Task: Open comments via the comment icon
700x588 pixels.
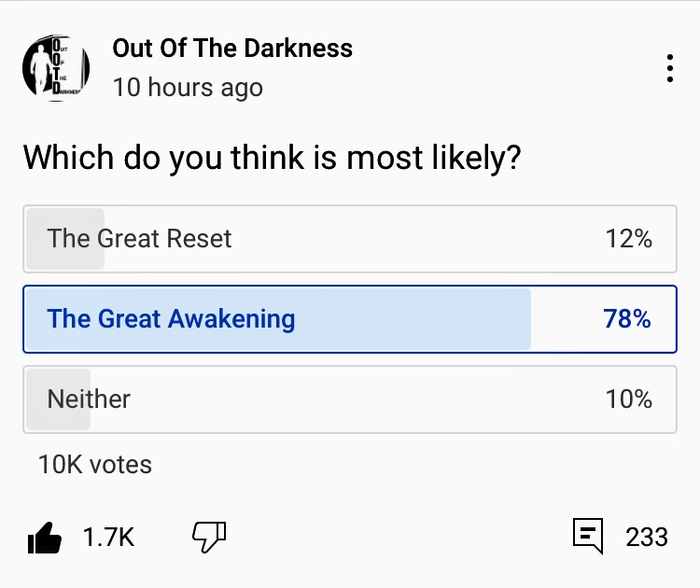Action: pos(587,537)
